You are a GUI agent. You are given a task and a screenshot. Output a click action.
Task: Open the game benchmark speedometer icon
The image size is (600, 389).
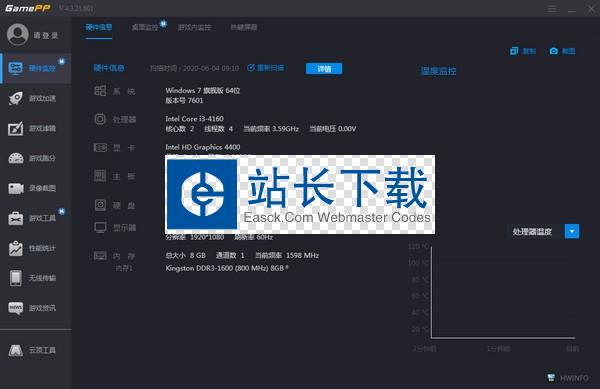tap(16, 158)
